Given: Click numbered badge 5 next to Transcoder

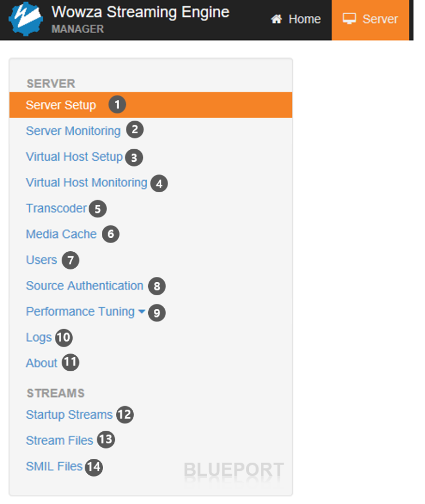Looking at the screenshot, I should [98, 209].
